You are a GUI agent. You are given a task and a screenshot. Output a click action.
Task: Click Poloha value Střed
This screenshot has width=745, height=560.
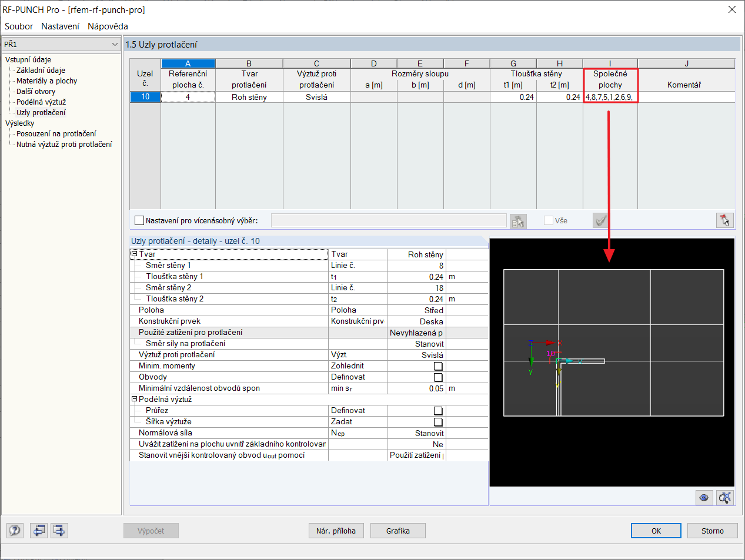point(417,310)
